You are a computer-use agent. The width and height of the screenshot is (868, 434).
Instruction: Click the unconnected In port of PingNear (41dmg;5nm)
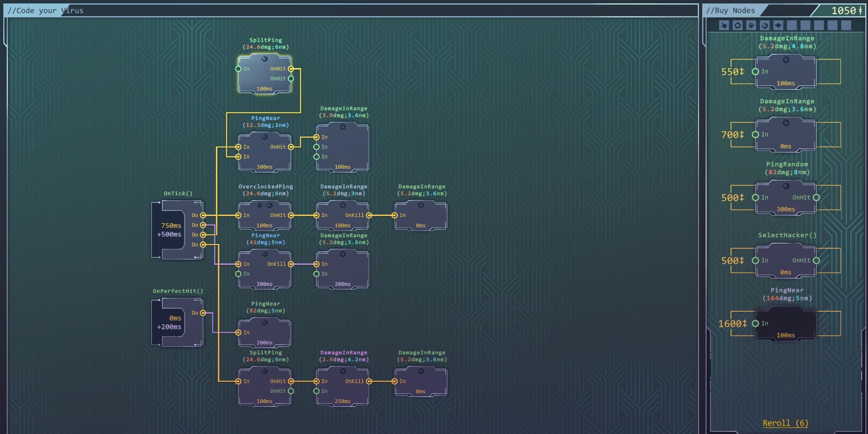[x=238, y=274]
